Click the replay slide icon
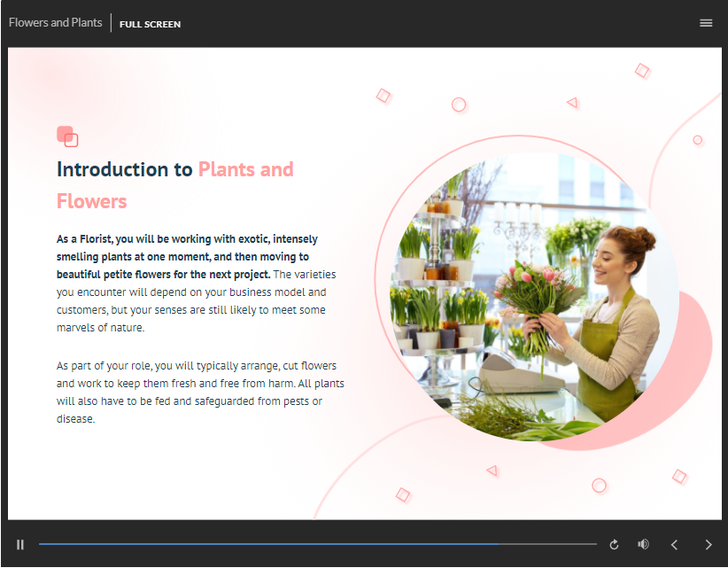Screen dimensions: 728x568 pos(615,544)
